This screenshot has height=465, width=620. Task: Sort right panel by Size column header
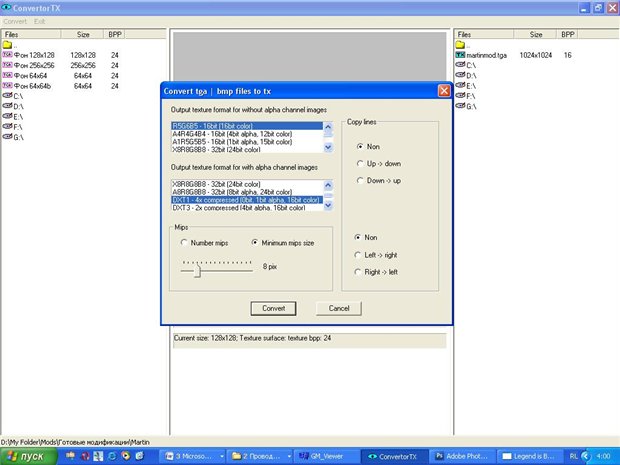click(x=535, y=34)
